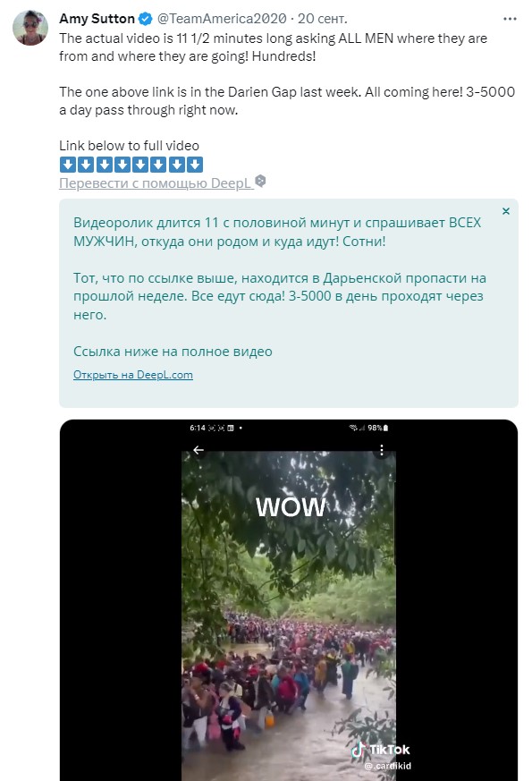Click the TikTok logo watermark
Viewport: 532px width, 781px height.
[x=381, y=749]
